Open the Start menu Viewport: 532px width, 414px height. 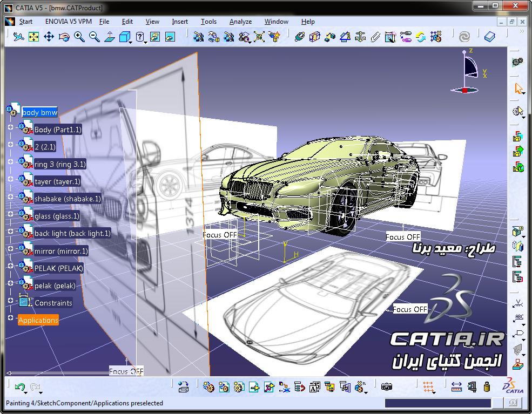[25, 22]
